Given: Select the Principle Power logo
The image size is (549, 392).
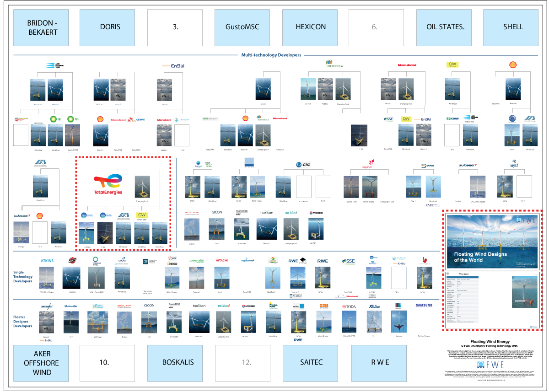Looking at the screenshot, I should pyautogui.click(x=273, y=306).
